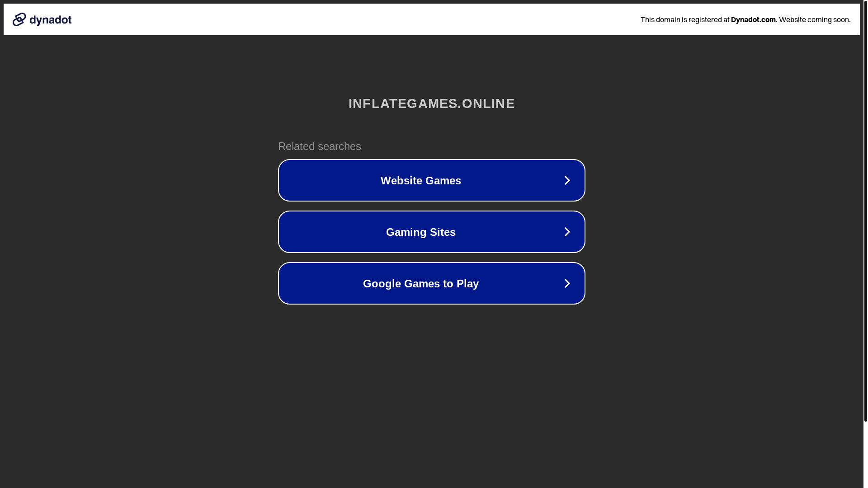The image size is (868, 488).
Task: Open Google Games to Play result
Action: coord(432,283)
